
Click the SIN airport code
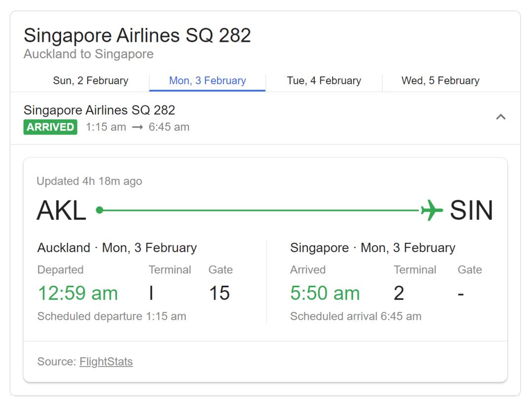tap(471, 211)
